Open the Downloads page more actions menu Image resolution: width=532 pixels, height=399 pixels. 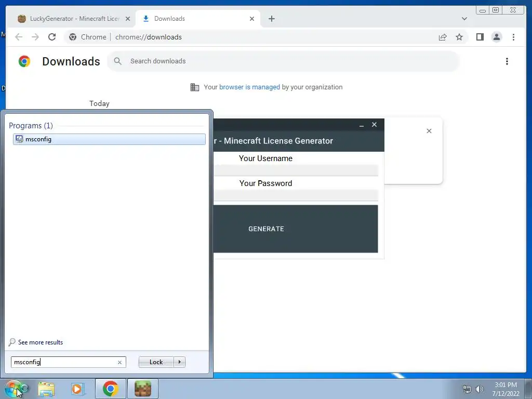(x=507, y=61)
